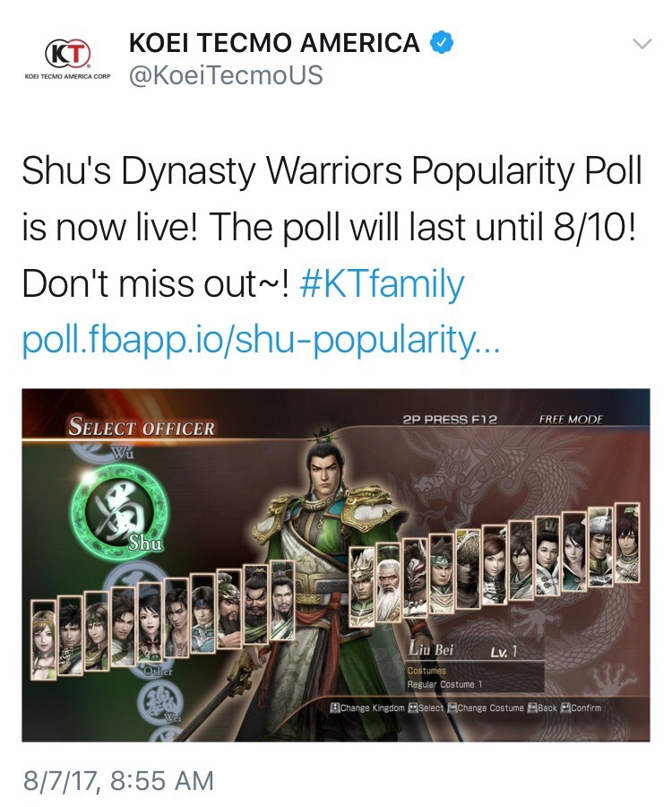This screenshot has height=807, width=672.
Task: Select the Wei kingdom emblem
Action: (161, 704)
